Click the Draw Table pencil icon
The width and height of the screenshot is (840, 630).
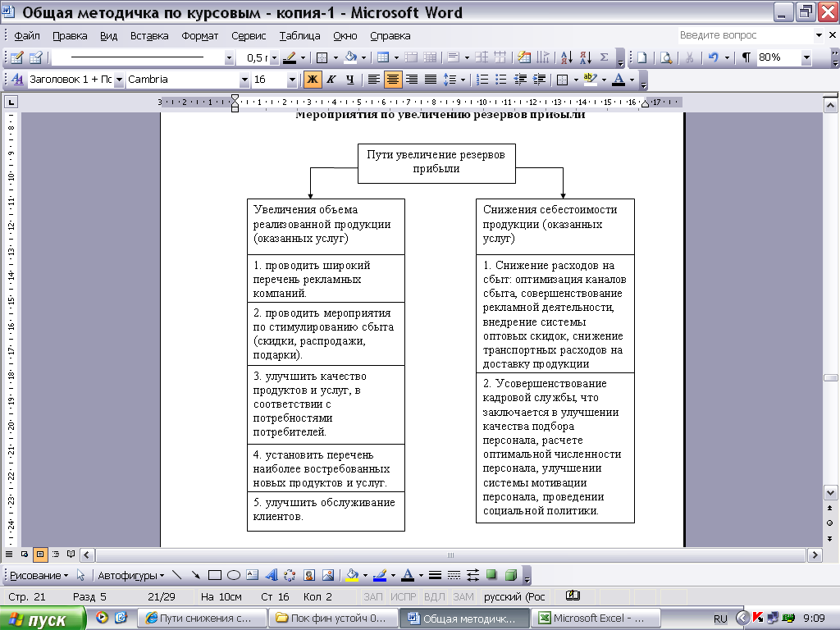coord(16,57)
